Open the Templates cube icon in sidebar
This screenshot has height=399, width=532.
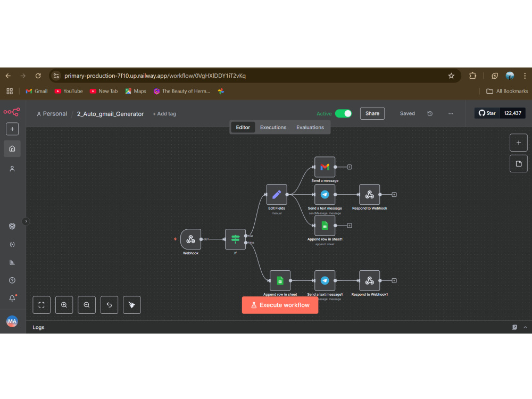(x=12, y=226)
